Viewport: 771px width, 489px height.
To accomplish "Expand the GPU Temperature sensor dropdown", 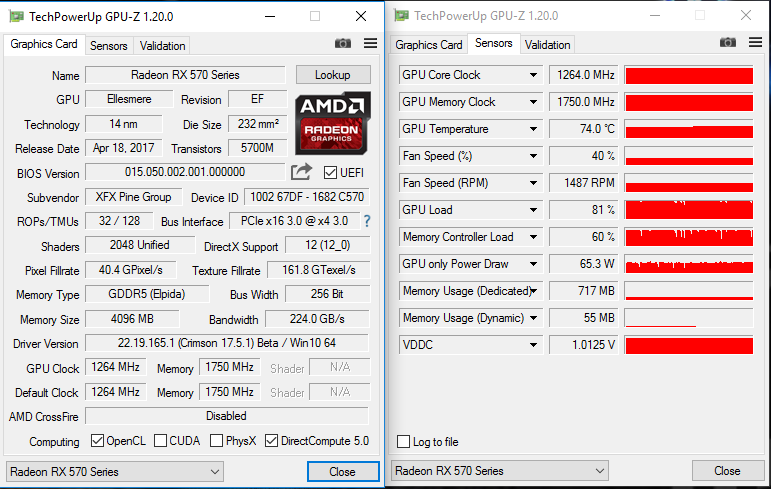I will point(533,129).
